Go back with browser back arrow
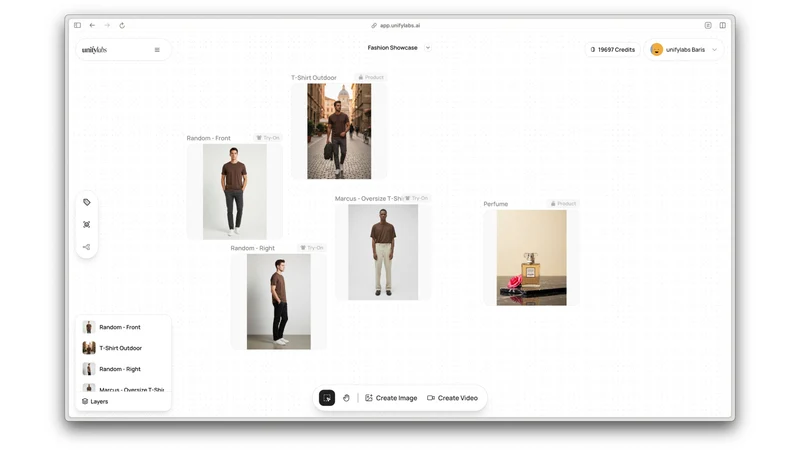This screenshot has width=800, height=450. (92, 25)
